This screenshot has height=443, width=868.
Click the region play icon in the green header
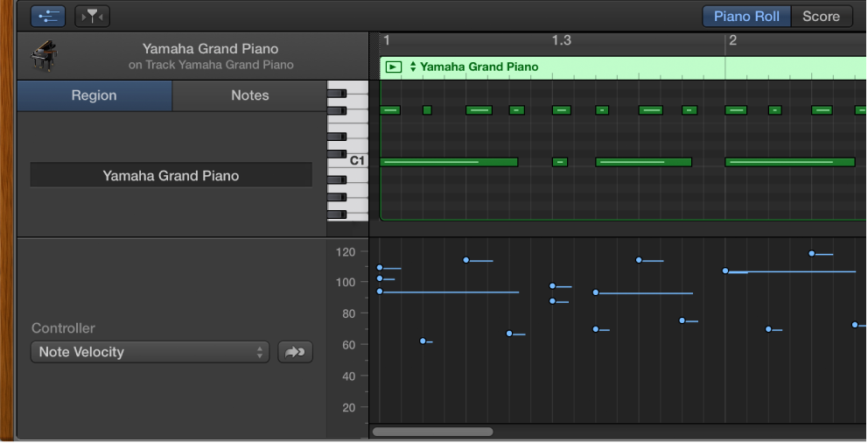393,67
